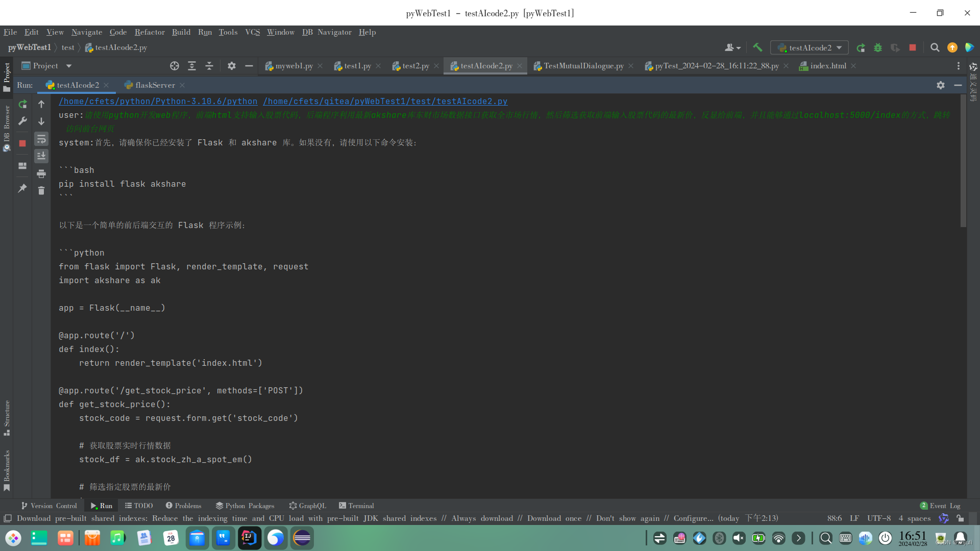Image resolution: width=980 pixels, height=551 pixels.
Task: Toggle soft-wrap in console output
Action: point(41,139)
